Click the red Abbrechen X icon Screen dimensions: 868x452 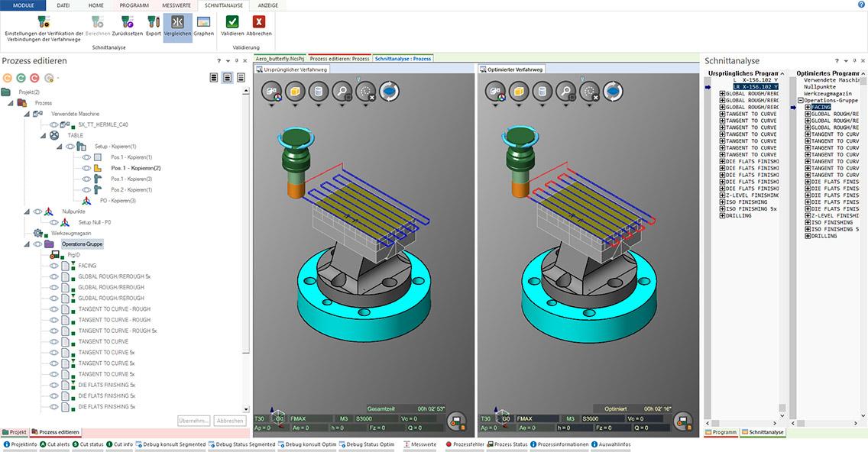(259, 23)
